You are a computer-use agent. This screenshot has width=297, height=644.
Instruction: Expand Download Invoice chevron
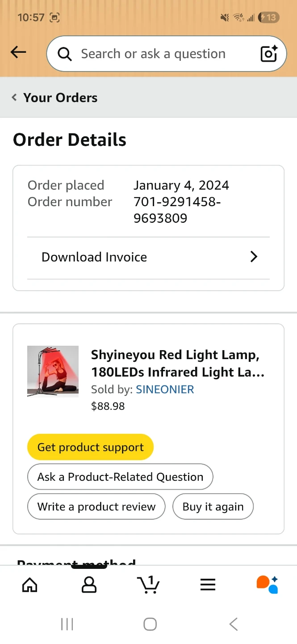(254, 257)
